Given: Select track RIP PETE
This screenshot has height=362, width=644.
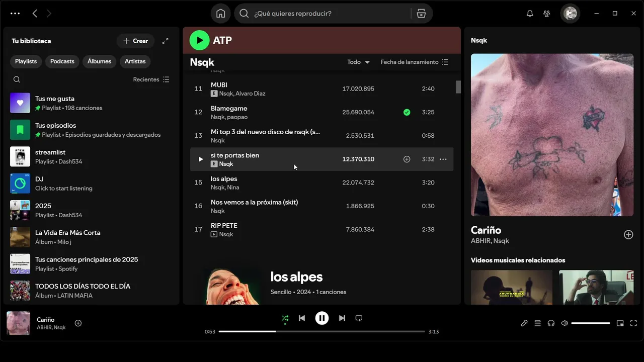Looking at the screenshot, I should point(321,230).
